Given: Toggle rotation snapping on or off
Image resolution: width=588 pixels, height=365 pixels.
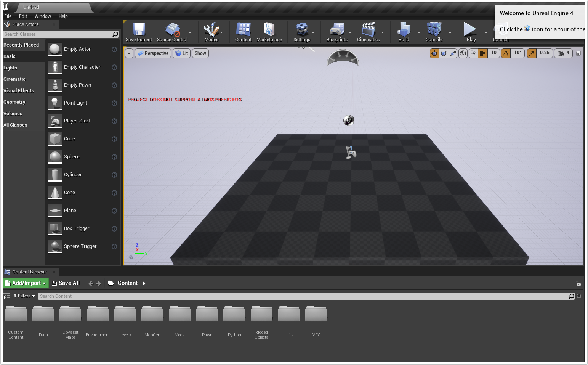Looking at the screenshot, I should [506, 53].
